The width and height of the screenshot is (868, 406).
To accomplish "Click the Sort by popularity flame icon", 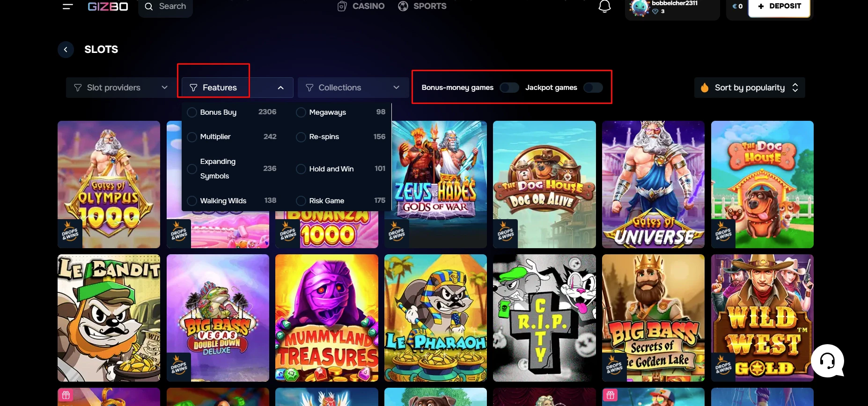I will click(705, 88).
